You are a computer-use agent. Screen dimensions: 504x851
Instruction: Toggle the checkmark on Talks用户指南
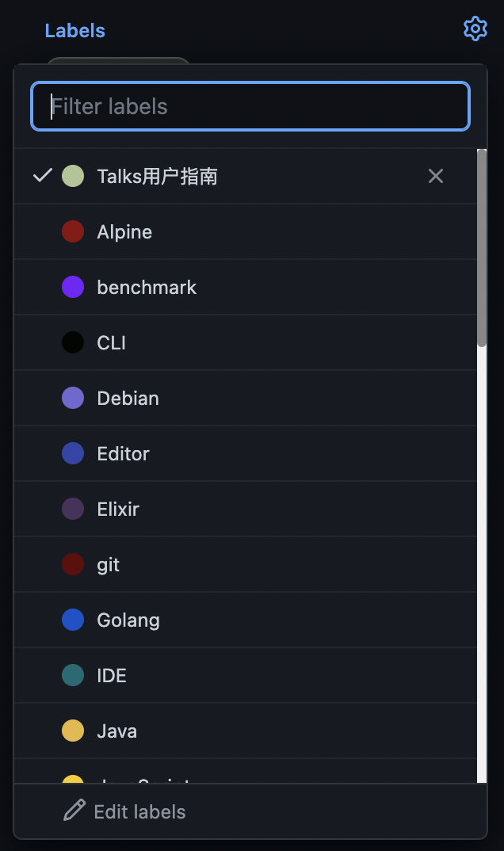pos(42,176)
